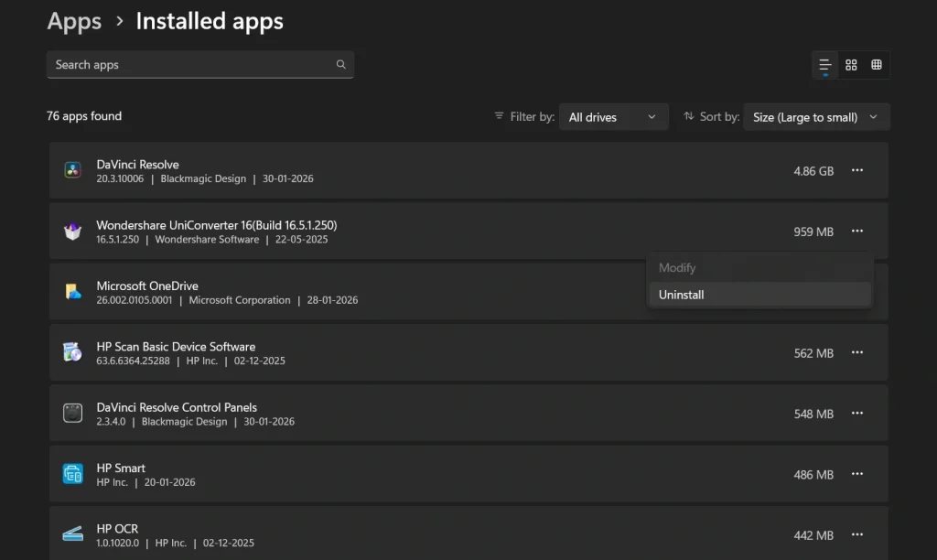Click the DaVinci Resolve app icon
This screenshot has height=560, width=937.
[72, 170]
